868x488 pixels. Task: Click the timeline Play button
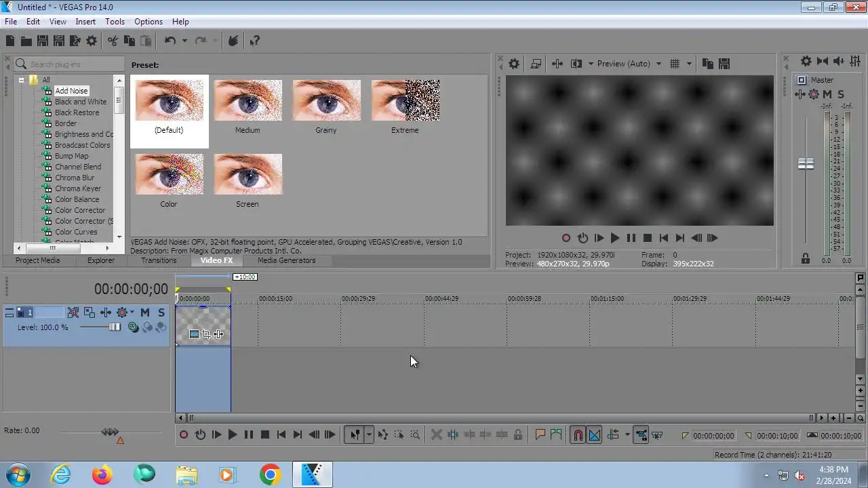tap(232, 435)
